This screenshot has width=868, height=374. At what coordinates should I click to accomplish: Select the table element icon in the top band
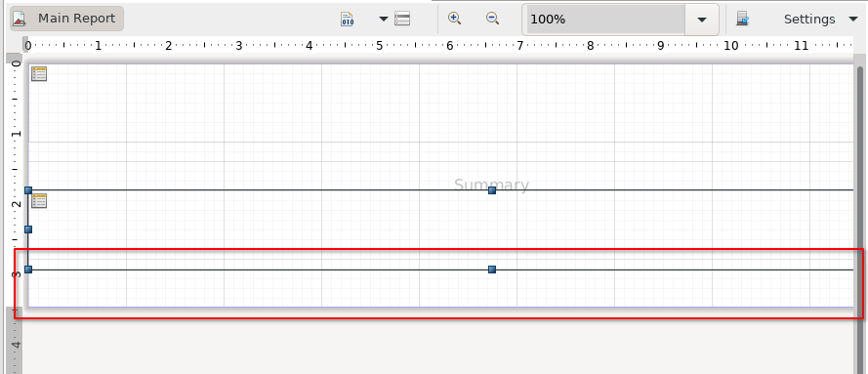(x=39, y=73)
